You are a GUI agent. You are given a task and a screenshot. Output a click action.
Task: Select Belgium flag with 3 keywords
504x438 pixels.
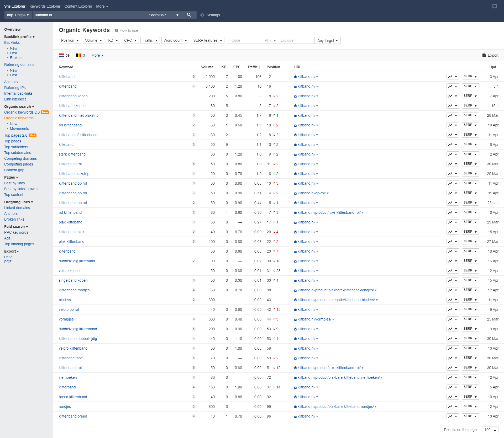point(80,55)
